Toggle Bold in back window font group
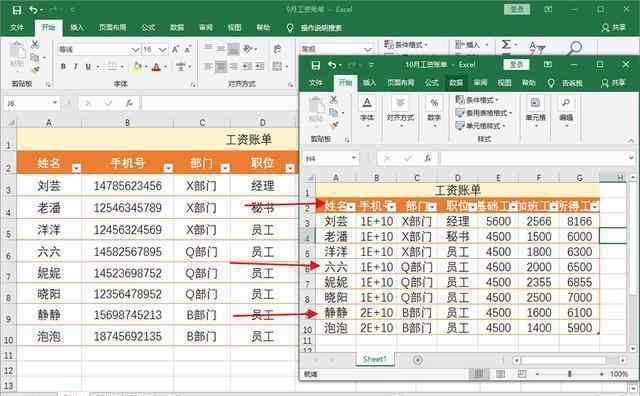The image size is (640, 396). pos(63,67)
